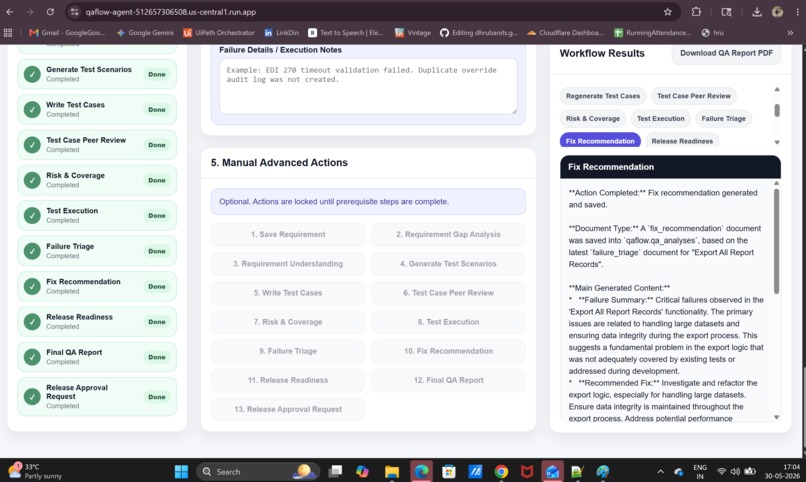Viewport: 806px width, 482px height.
Task: Switch to Risk & Coverage results tab
Action: point(593,119)
